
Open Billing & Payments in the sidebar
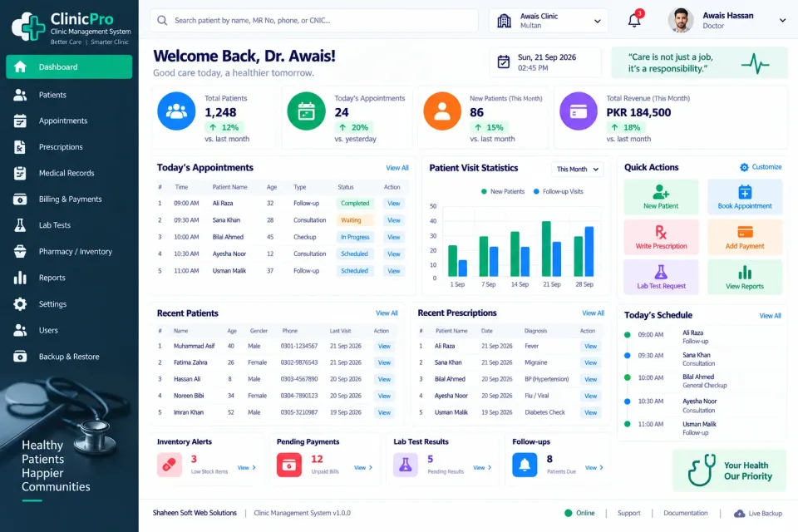pos(69,199)
